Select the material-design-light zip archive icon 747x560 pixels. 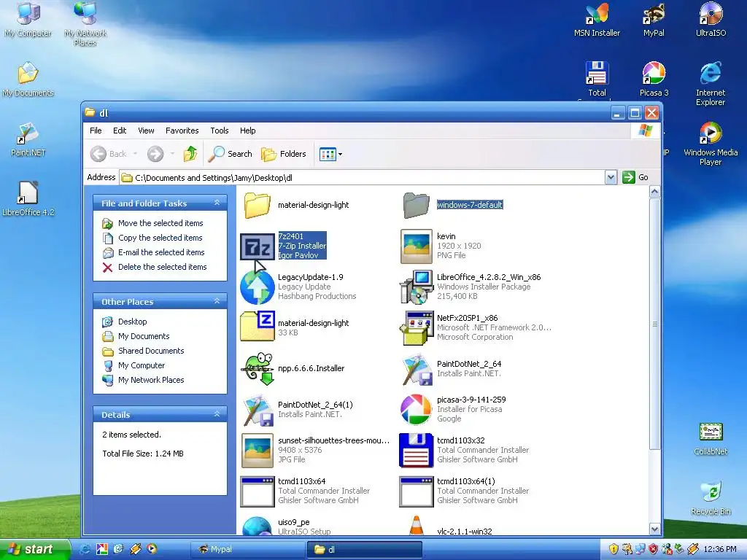(257, 327)
